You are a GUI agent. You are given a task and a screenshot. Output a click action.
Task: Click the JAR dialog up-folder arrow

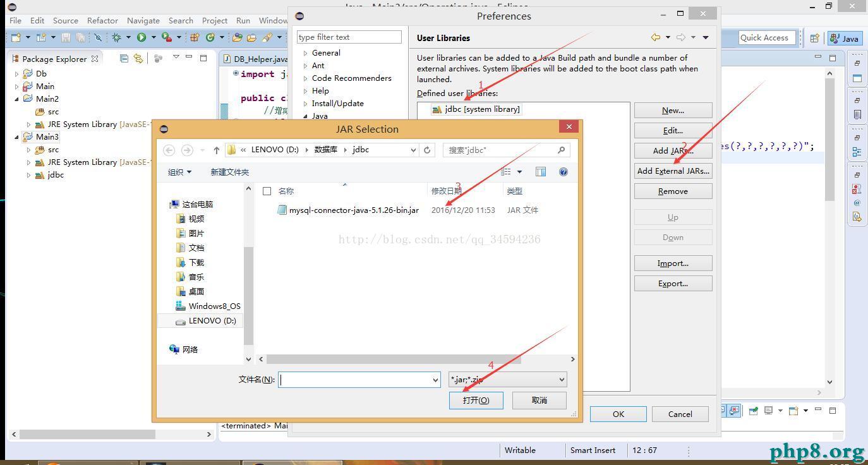click(x=216, y=150)
